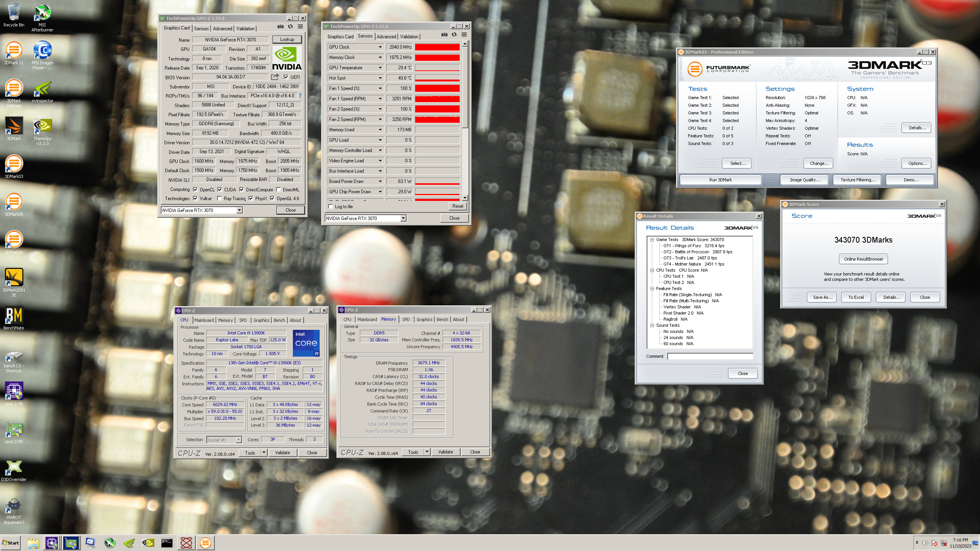The width and height of the screenshot is (980, 551).
Task: Toggle the CUDA checkbox
Action: (220, 189)
